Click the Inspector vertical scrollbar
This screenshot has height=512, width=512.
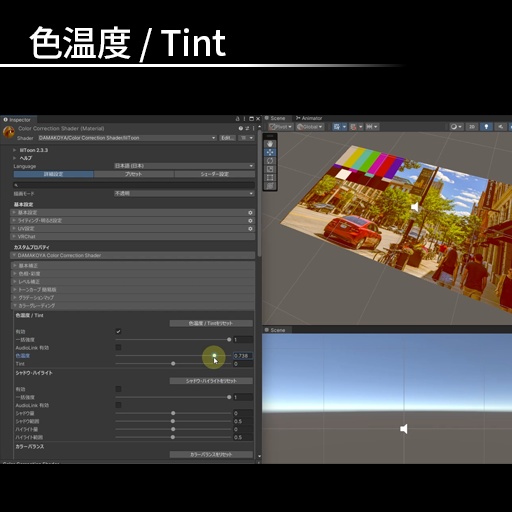[x=259, y=194]
